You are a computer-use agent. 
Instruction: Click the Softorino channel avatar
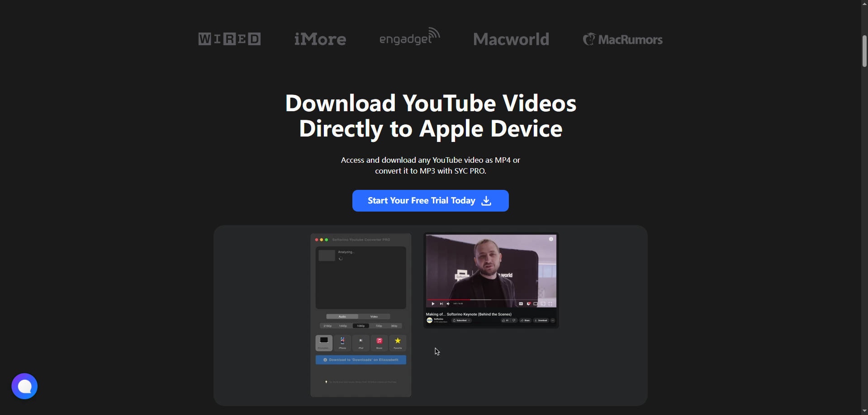coord(430,321)
